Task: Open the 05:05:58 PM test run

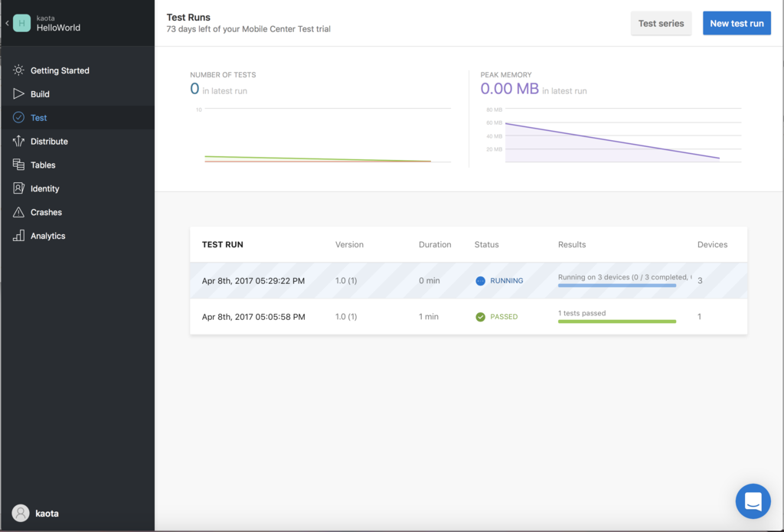Action: tap(469, 316)
